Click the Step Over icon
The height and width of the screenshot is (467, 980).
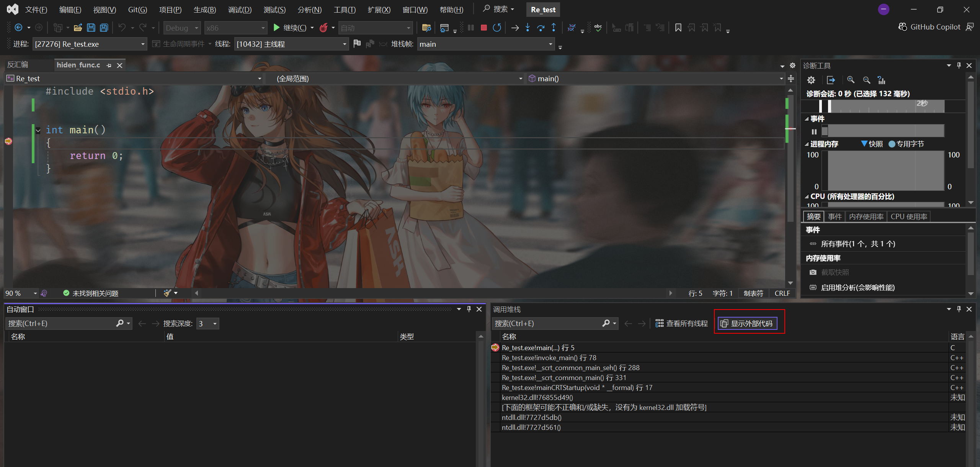541,28
